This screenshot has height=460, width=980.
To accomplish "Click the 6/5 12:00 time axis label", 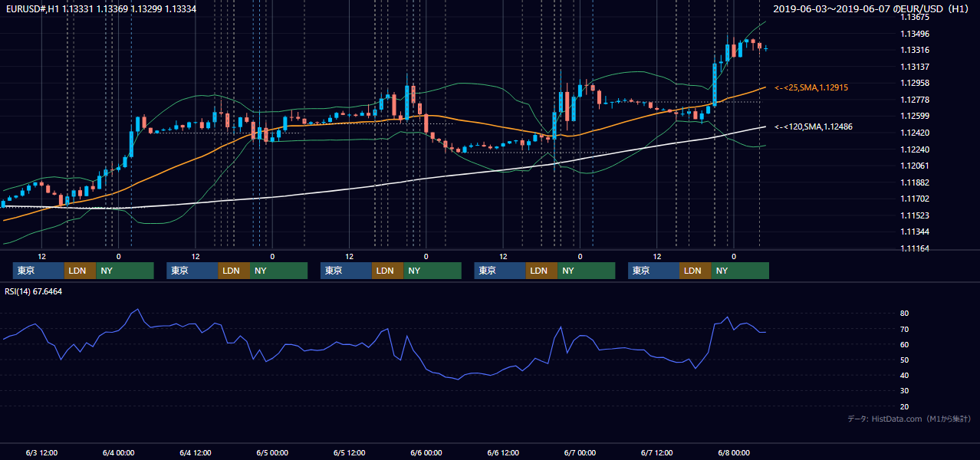I will pyautogui.click(x=349, y=452).
